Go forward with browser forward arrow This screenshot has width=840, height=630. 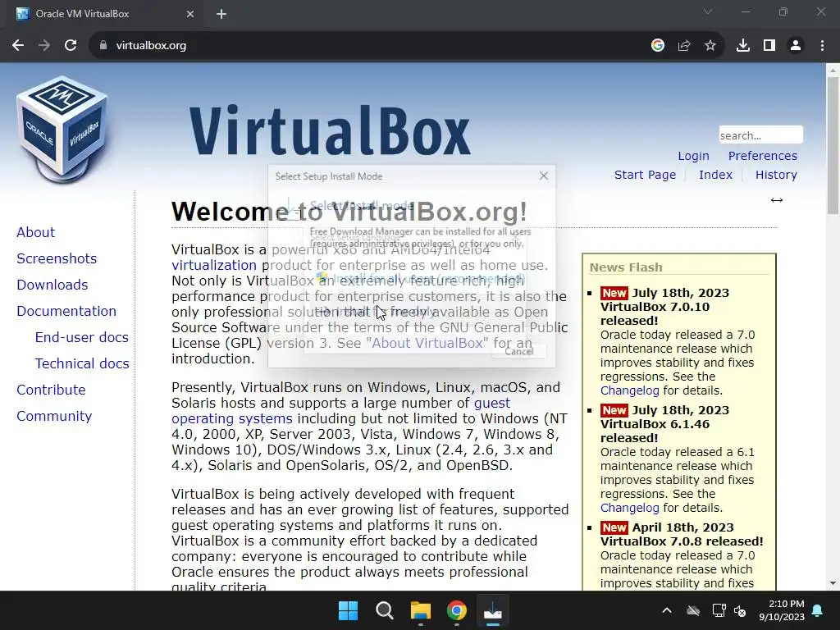click(44, 46)
